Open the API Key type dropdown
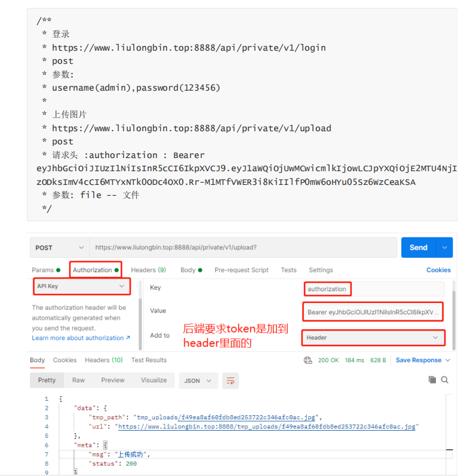This screenshot has height=476, width=458. (82, 286)
